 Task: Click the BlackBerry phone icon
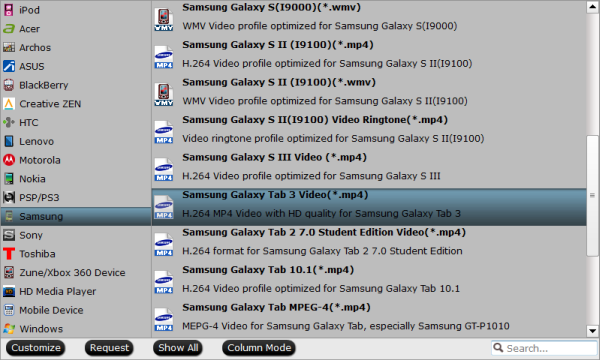coord(9,85)
